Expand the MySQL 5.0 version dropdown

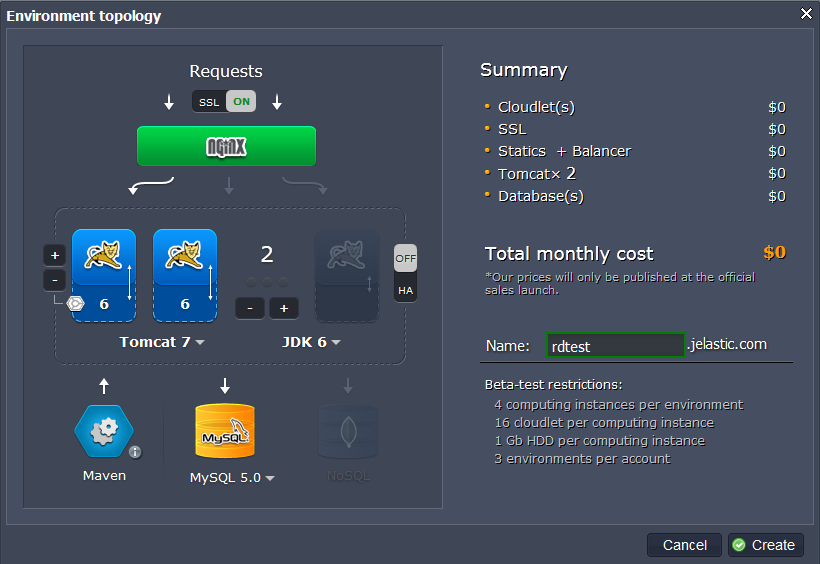(232, 478)
